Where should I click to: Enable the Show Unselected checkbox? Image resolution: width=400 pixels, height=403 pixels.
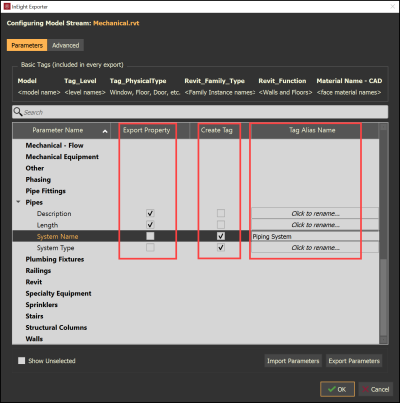pos(22,360)
